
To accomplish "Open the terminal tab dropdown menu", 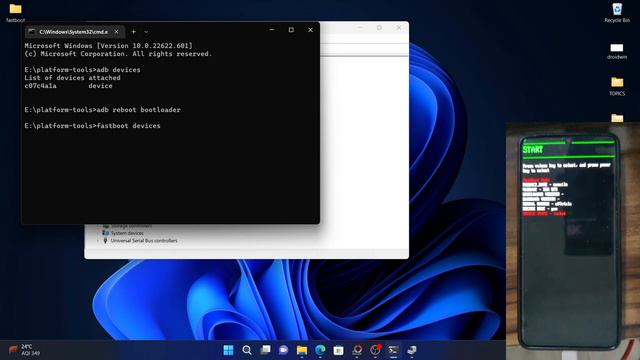I will tap(146, 31).
